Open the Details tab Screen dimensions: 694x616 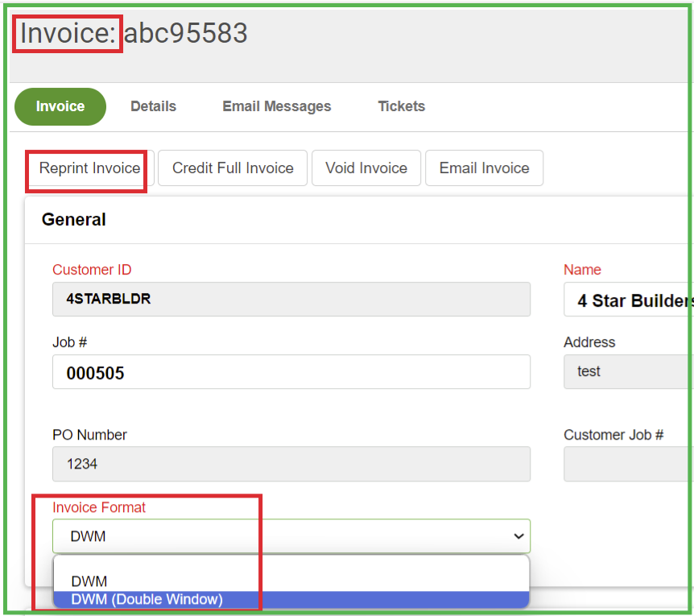[x=153, y=106]
